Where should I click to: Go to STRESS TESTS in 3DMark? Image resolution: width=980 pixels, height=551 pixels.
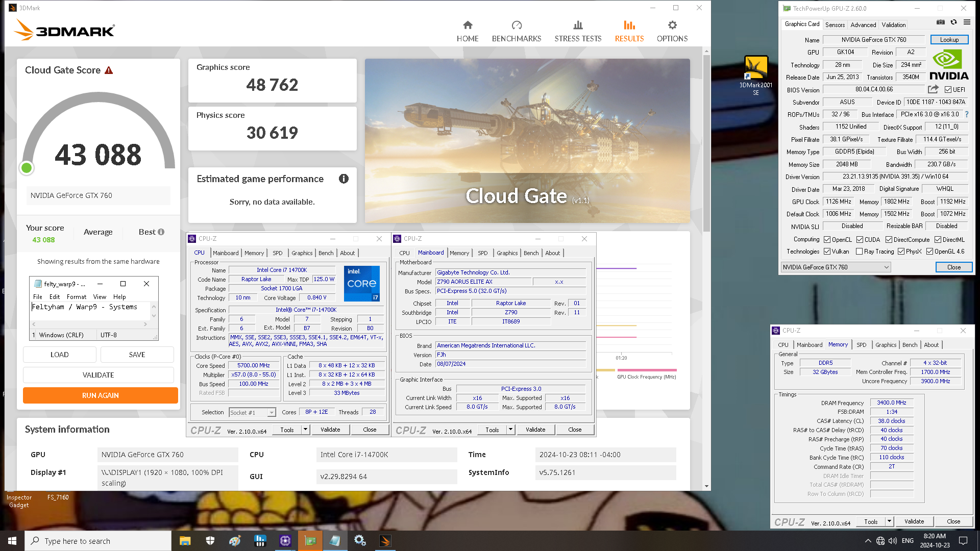coord(578,31)
